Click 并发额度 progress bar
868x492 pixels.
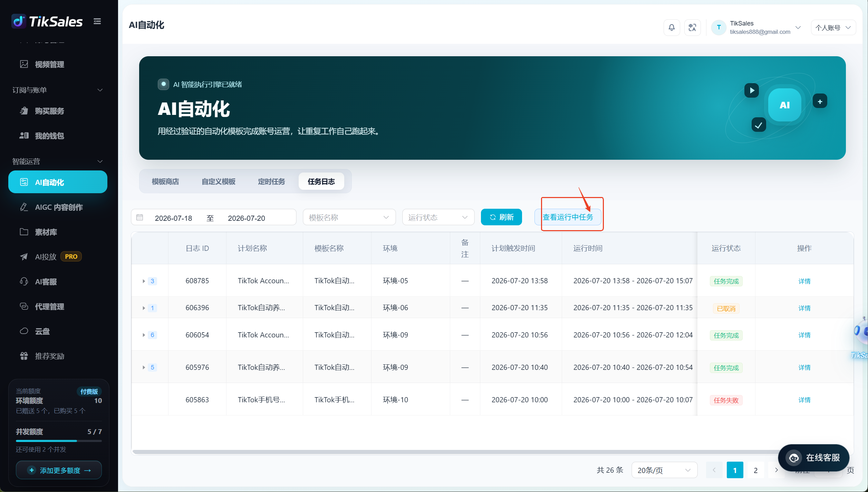[x=59, y=441]
